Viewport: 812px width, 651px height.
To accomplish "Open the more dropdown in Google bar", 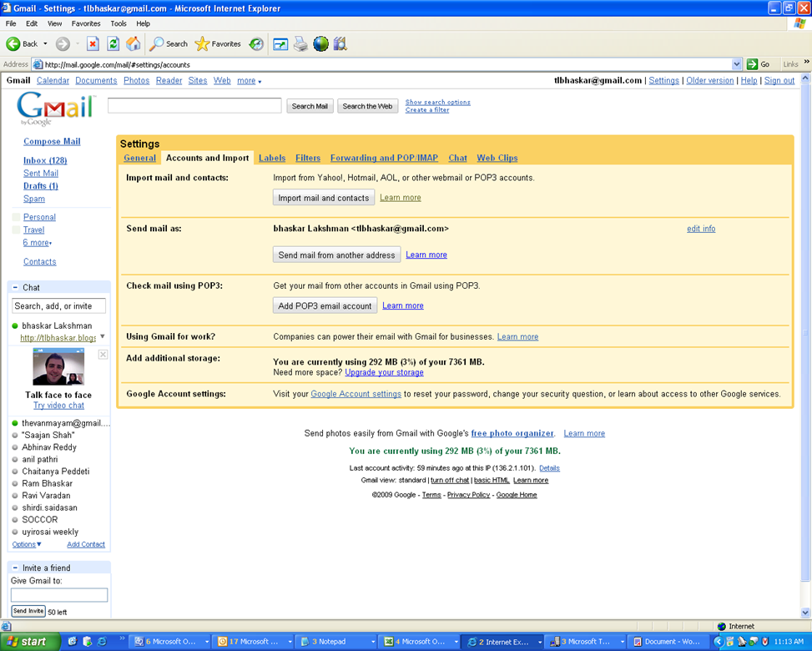I will tap(249, 81).
